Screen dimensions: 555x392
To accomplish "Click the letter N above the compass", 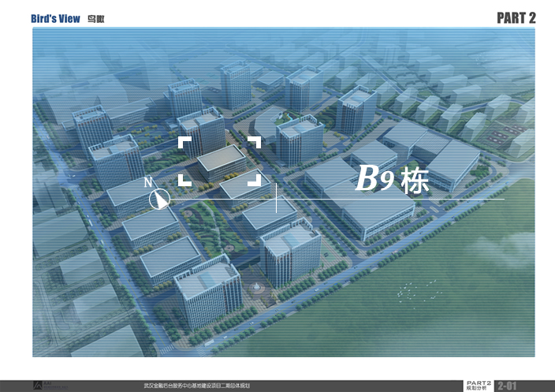I will tap(148, 182).
